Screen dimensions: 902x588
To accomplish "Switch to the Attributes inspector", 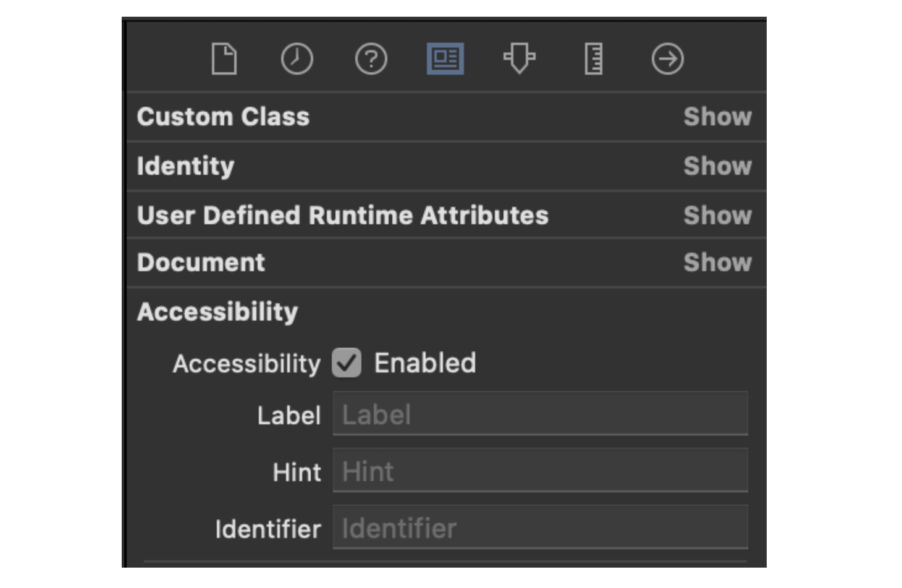I will [519, 59].
